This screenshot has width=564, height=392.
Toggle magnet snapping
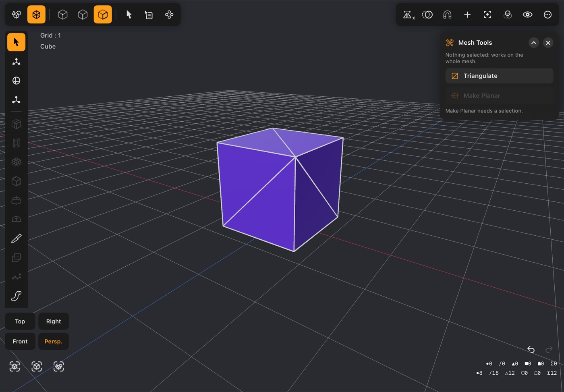point(447,15)
